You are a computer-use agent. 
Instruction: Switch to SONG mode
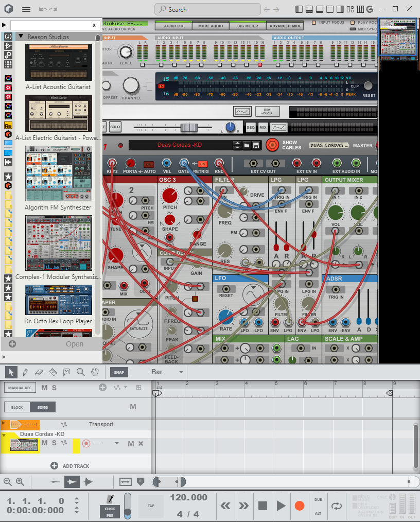[x=43, y=407]
